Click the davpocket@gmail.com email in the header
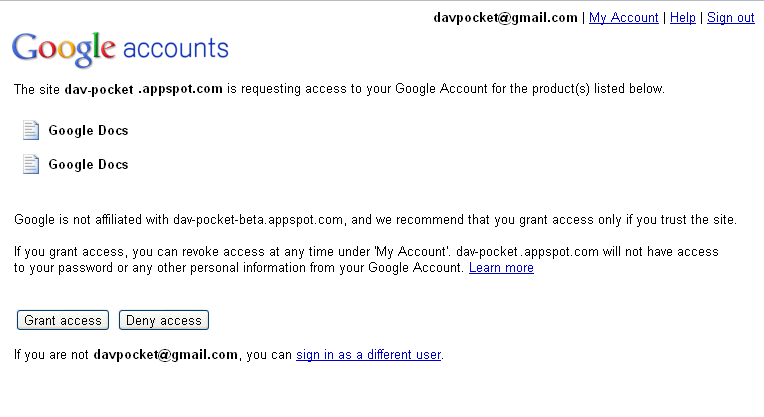This screenshot has height=417, width=764. coord(505,18)
